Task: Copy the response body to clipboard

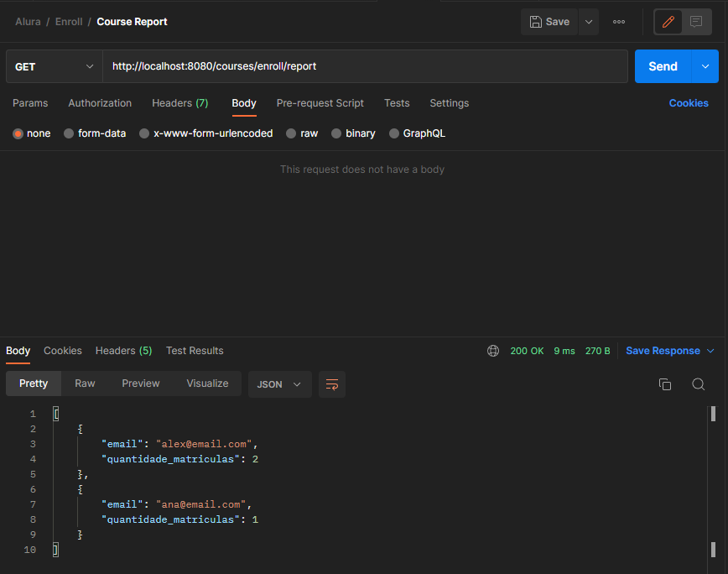Action: click(x=665, y=384)
